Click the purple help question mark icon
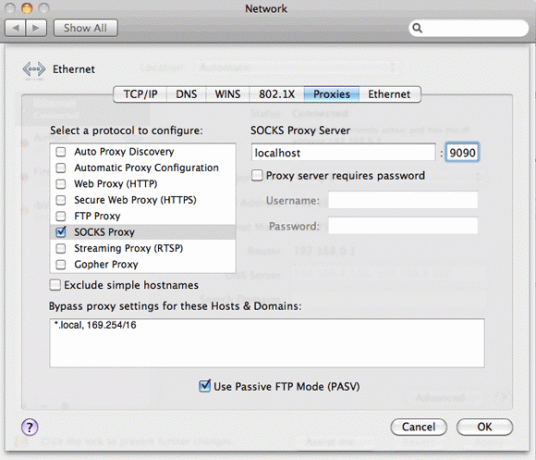 (30, 427)
